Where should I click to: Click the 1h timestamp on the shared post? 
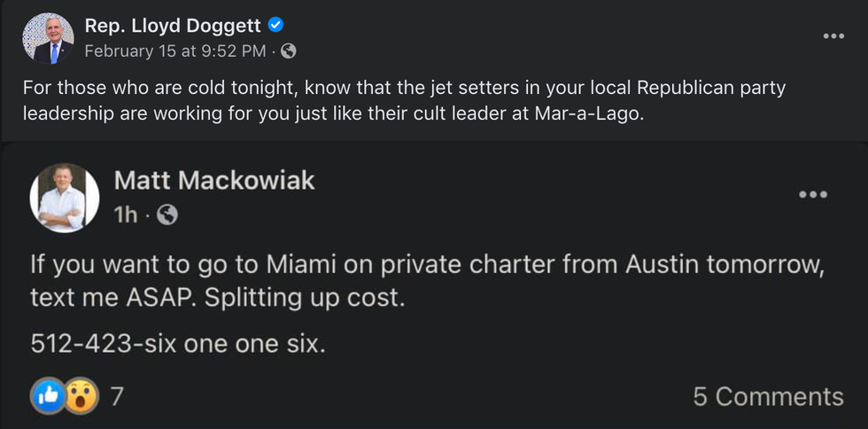[126, 214]
